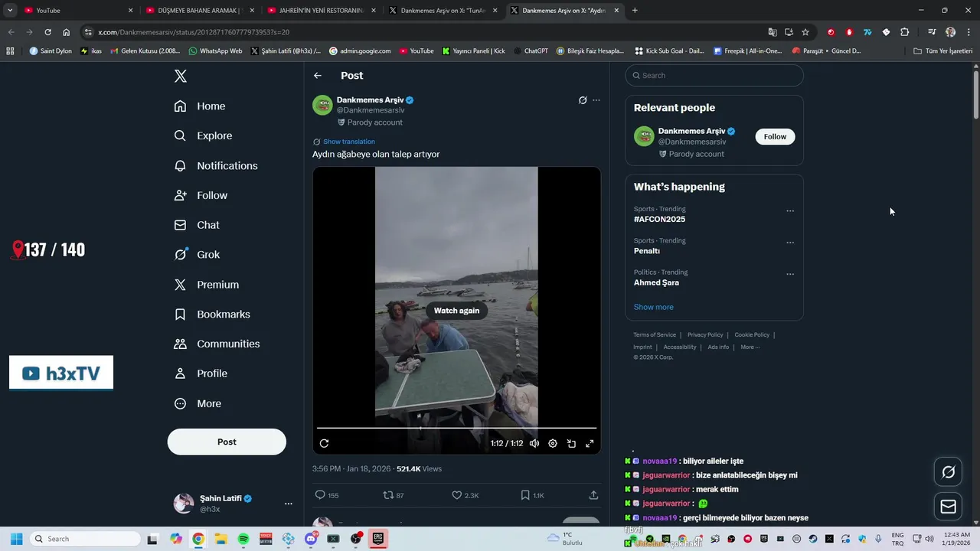
Task: Open Home in the X sidebar
Action: pos(200,106)
